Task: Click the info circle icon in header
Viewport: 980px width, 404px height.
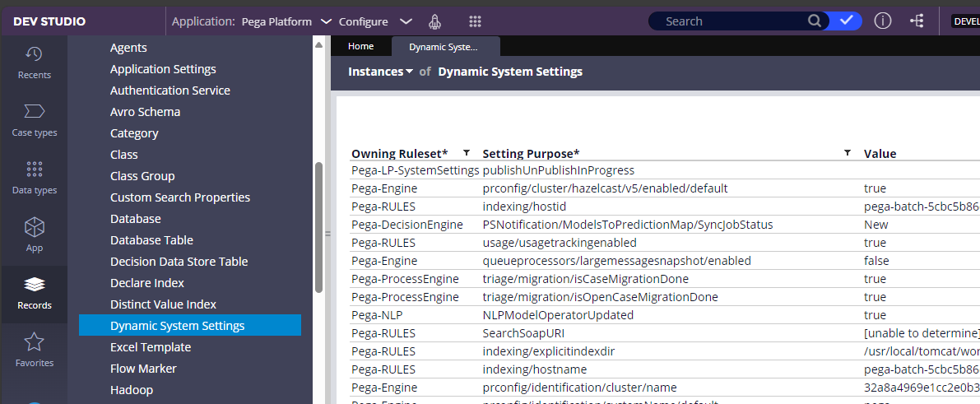Action: 883,21
